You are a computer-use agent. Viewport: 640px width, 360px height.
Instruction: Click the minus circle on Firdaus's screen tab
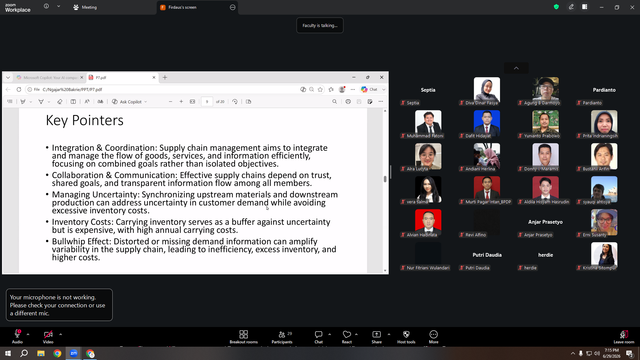pyautogui.click(x=233, y=7)
